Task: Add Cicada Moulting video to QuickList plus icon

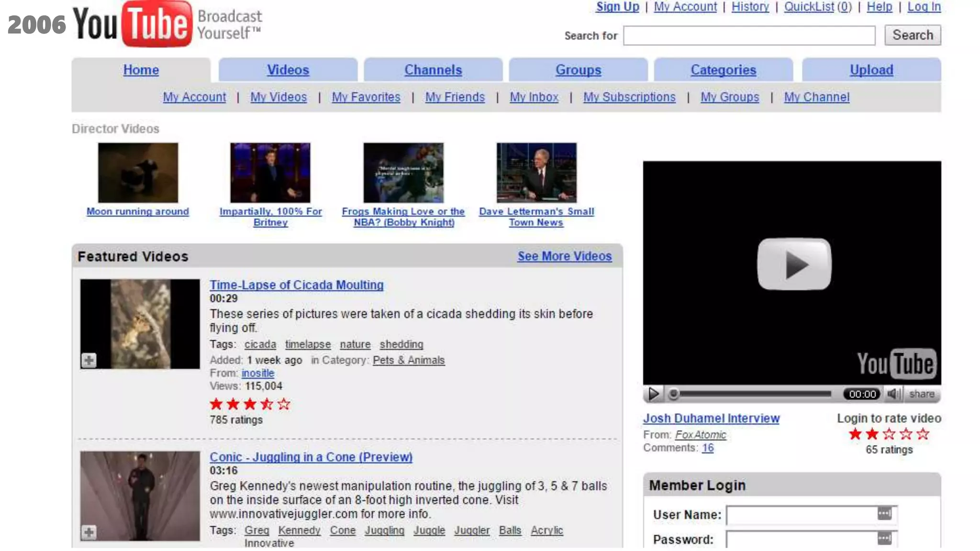Action: (89, 360)
